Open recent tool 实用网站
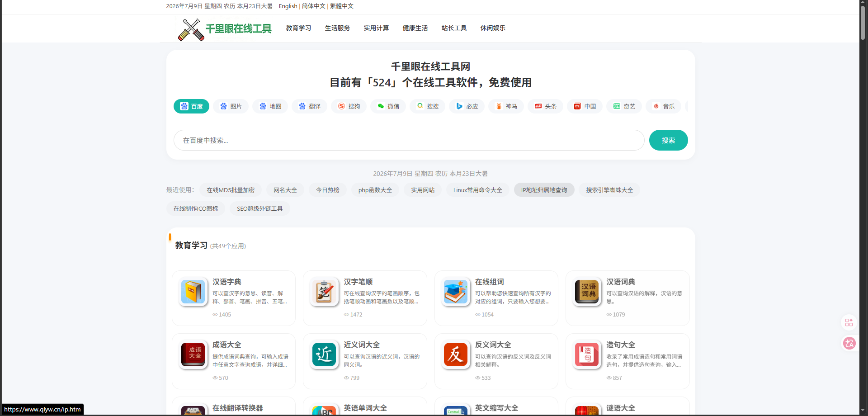The height and width of the screenshot is (416, 868). pos(423,190)
